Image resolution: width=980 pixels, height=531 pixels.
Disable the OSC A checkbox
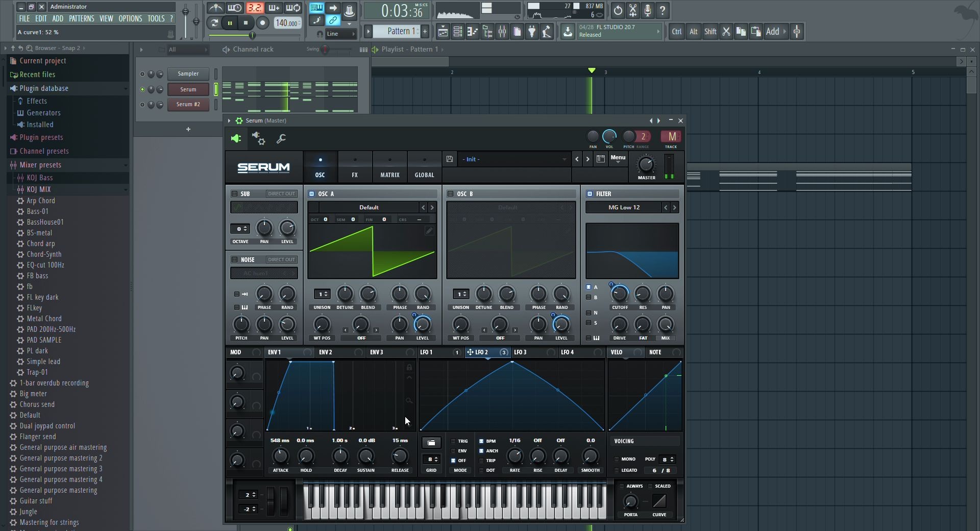(312, 194)
